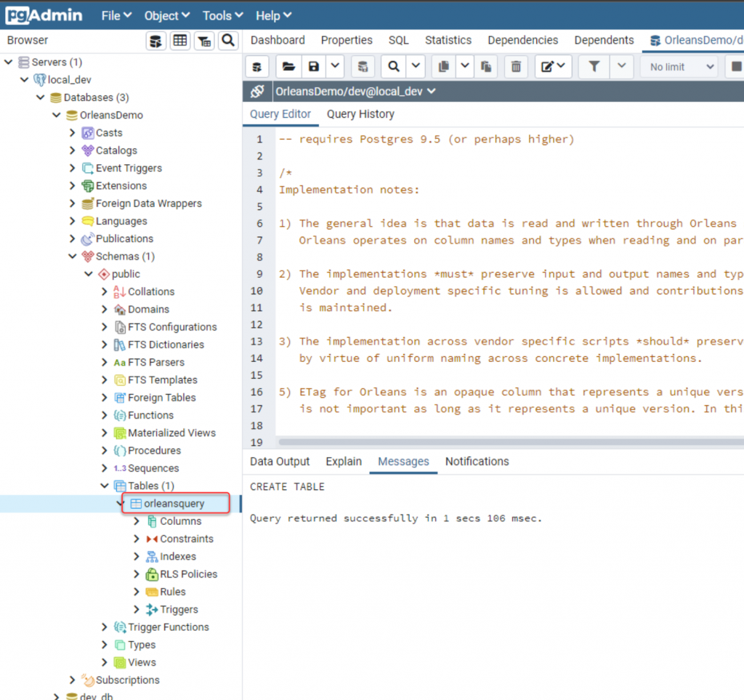Click the Triggers node icon
Screen dimensions: 744x700
click(152, 610)
